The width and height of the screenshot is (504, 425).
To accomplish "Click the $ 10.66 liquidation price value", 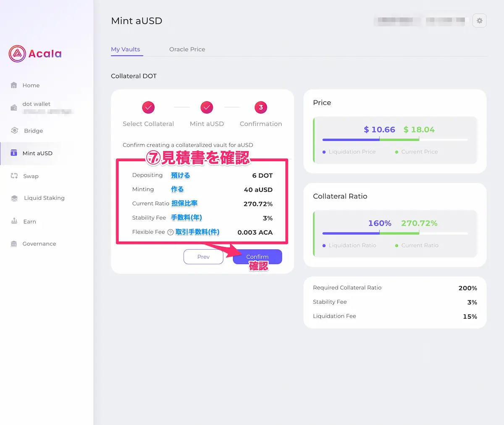I will tap(379, 129).
